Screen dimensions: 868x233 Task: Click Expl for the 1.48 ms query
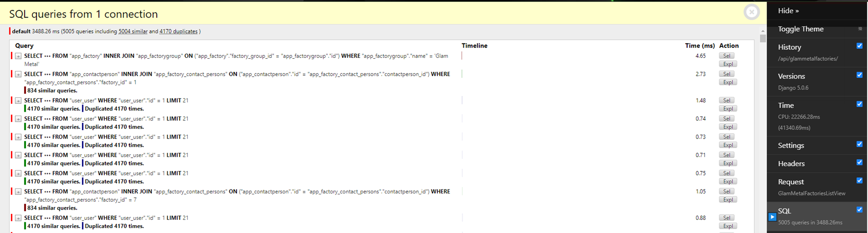728,109
